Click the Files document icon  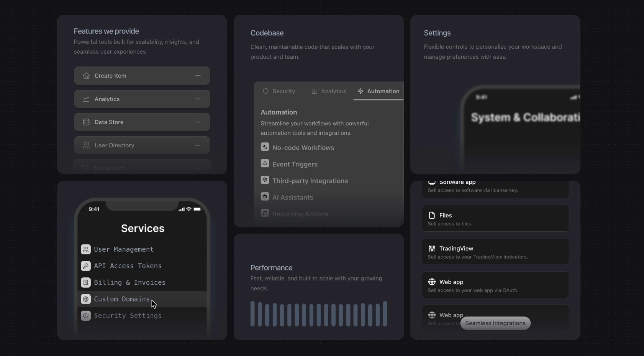[x=432, y=215]
